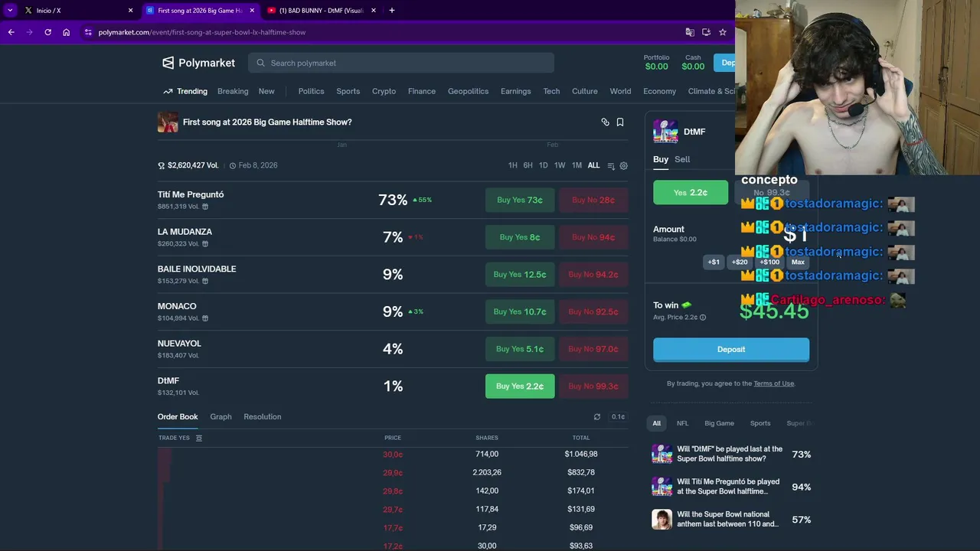Filter related markets by NFL
The image size is (980, 551).
pyautogui.click(x=682, y=423)
